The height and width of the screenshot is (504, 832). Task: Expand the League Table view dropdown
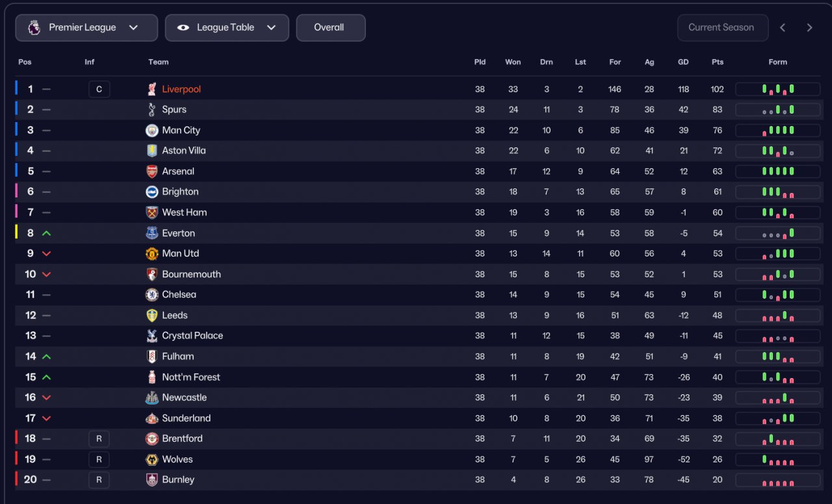[x=227, y=28]
